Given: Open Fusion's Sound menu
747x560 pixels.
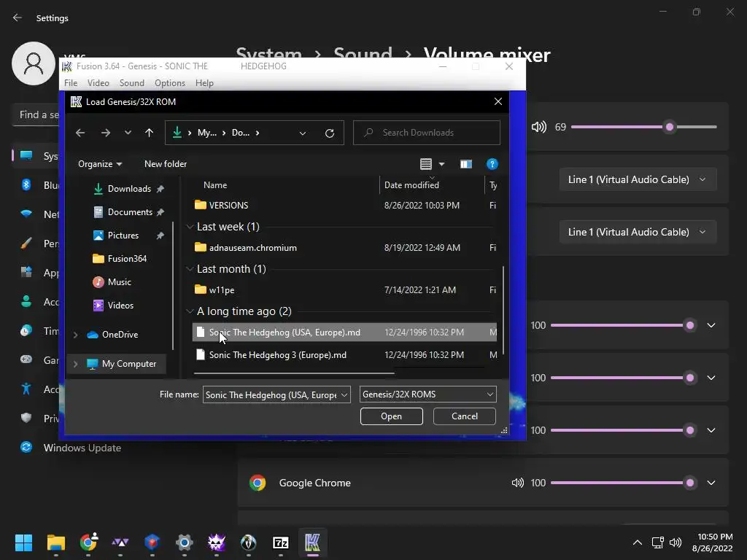Looking at the screenshot, I should coord(132,83).
